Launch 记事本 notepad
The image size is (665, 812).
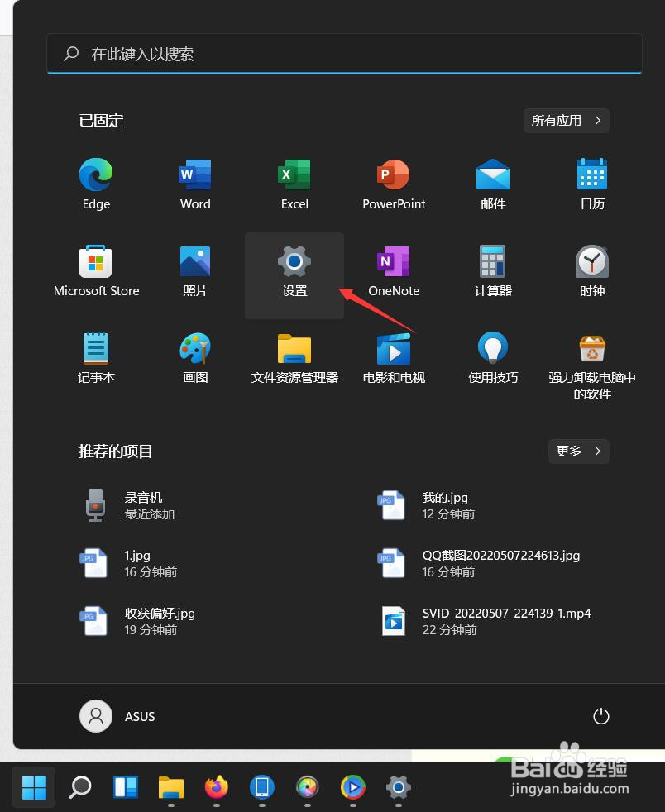point(96,358)
